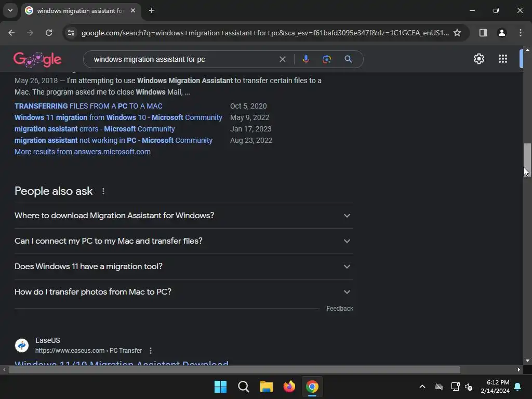
Task: Open TRANSFERRING FILES FROM A PC link
Action: (x=88, y=106)
